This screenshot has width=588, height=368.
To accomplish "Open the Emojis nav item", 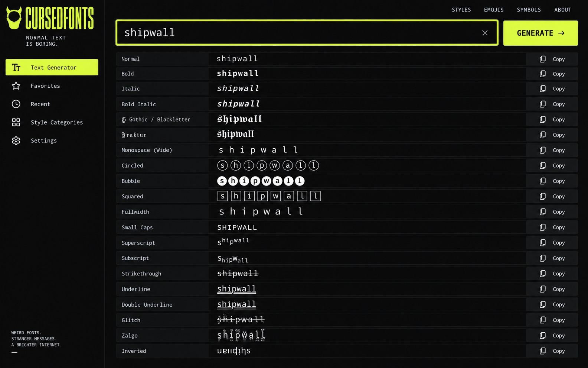I will 494,10.
